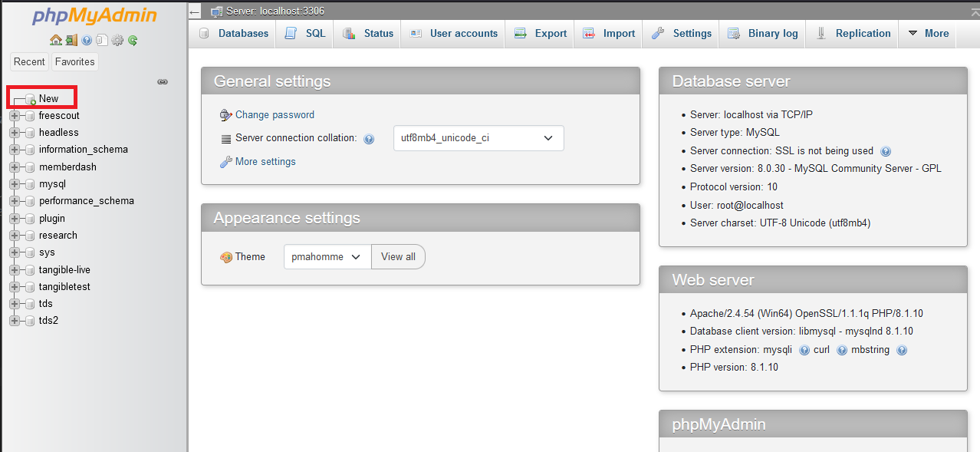The height and width of the screenshot is (452, 980).
Task: Click the View all themes button
Action: click(397, 256)
